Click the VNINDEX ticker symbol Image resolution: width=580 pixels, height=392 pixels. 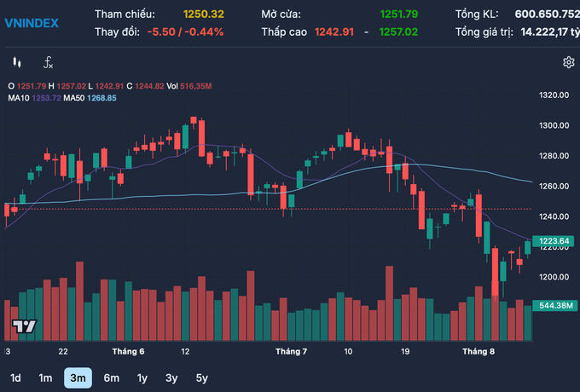click(32, 23)
